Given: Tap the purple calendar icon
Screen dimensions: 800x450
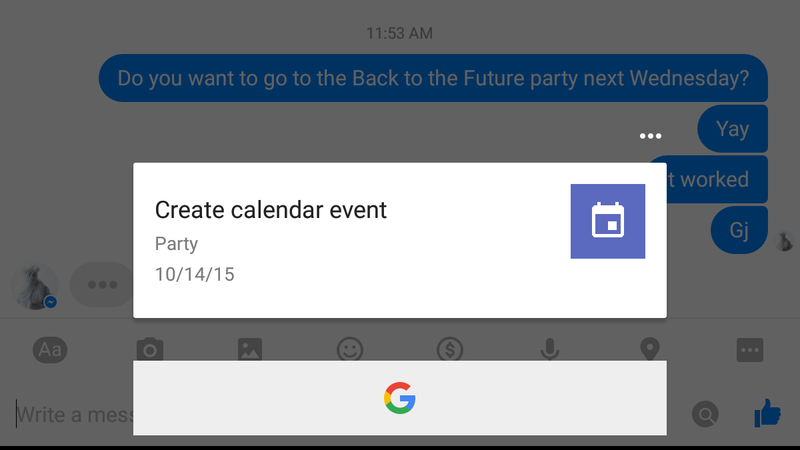Looking at the screenshot, I should tap(608, 221).
